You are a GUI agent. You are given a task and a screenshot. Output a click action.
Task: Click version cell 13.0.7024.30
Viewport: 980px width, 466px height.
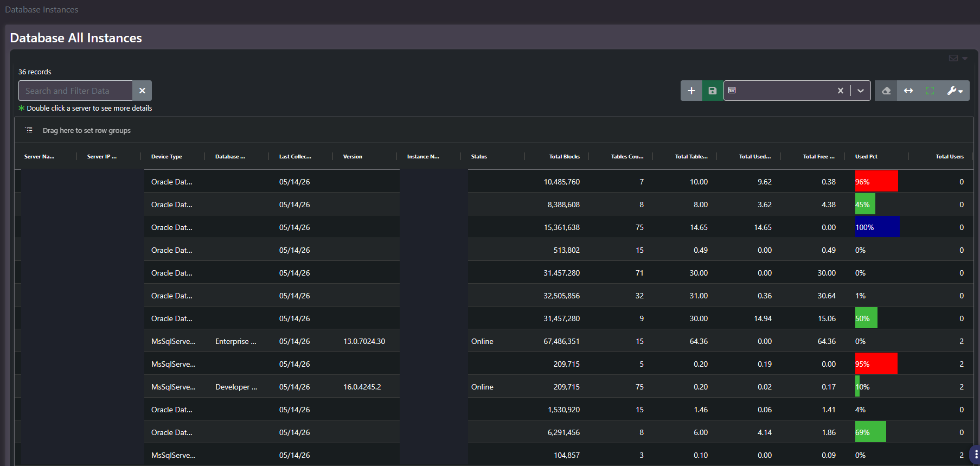coord(364,341)
